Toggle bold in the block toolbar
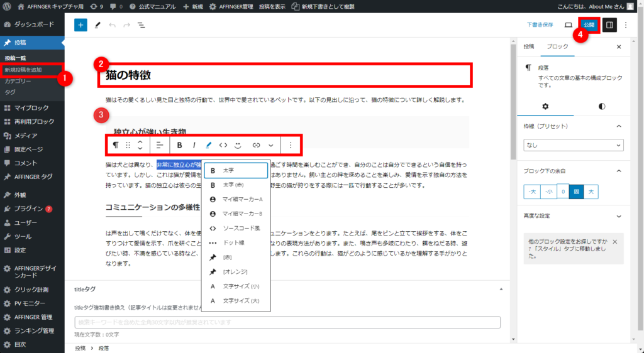This screenshot has height=353, width=644. (x=179, y=144)
